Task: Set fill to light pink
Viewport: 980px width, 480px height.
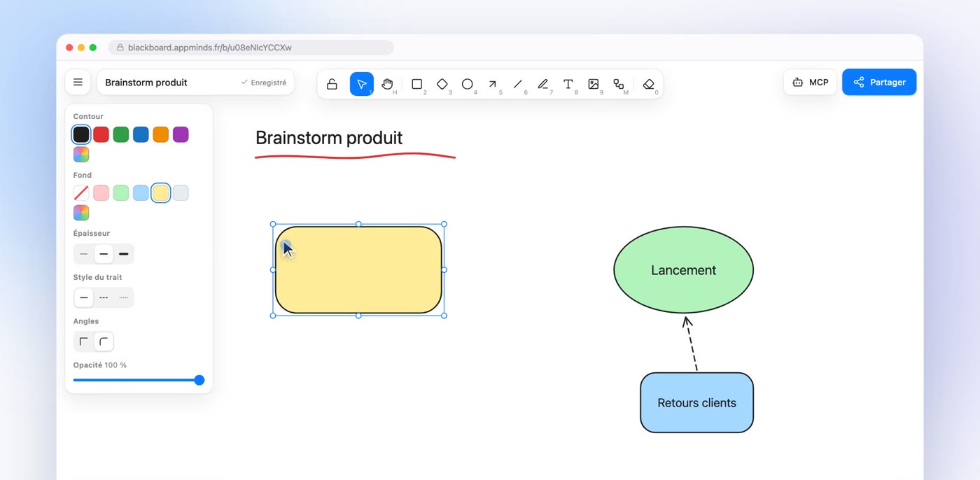Action: point(101,193)
